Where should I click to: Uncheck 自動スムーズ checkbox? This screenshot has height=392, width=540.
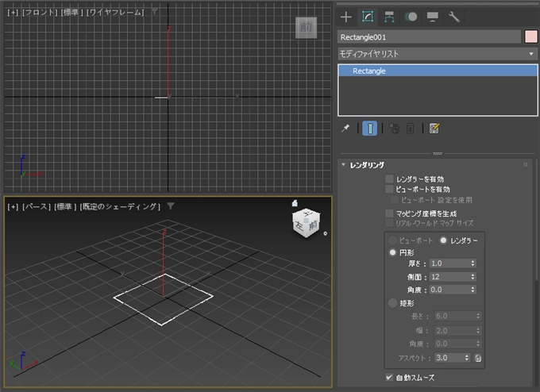pyautogui.click(x=389, y=377)
